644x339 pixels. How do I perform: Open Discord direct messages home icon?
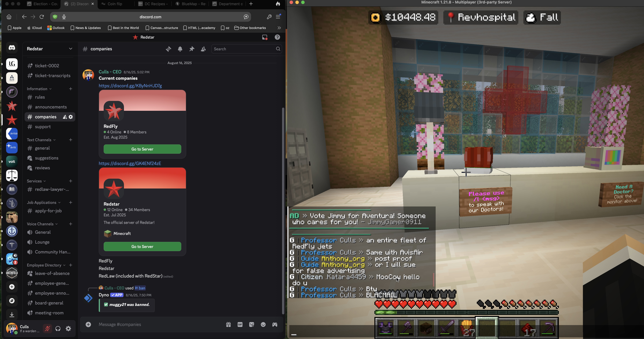[x=12, y=48]
